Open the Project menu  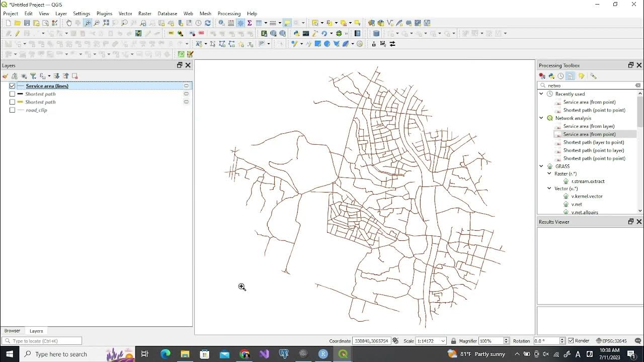[11, 14]
